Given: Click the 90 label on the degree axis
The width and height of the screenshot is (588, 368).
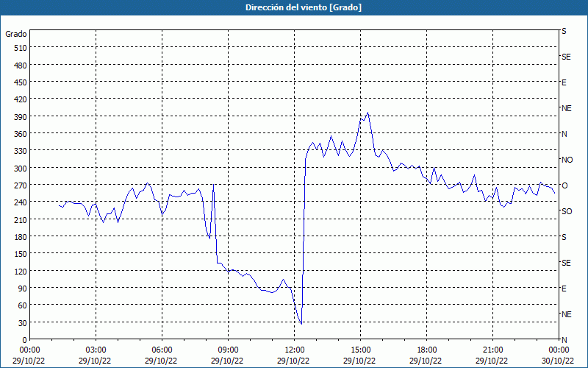Looking at the screenshot, I should click(x=23, y=289).
